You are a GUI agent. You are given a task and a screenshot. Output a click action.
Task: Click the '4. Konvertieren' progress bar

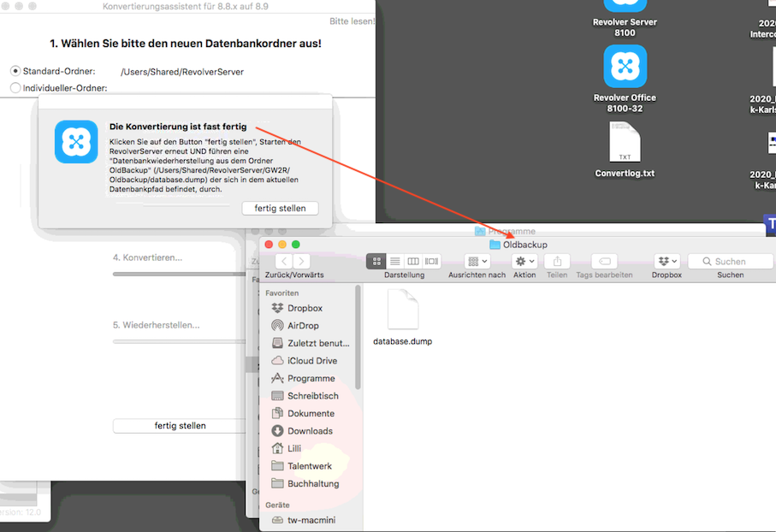179,274
